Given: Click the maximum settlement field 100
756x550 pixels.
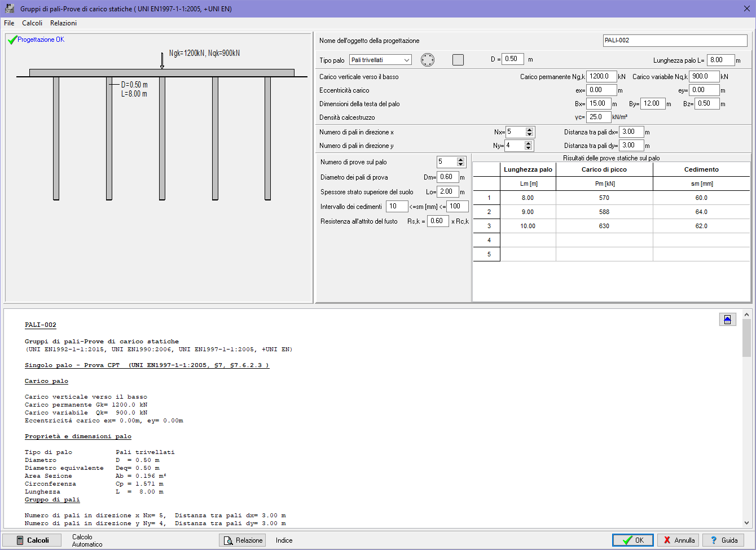Looking at the screenshot, I should click(x=458, y=206).
